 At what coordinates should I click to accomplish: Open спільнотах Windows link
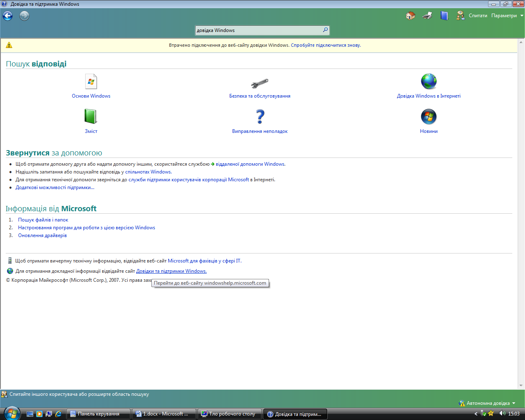tap(148, 172)
